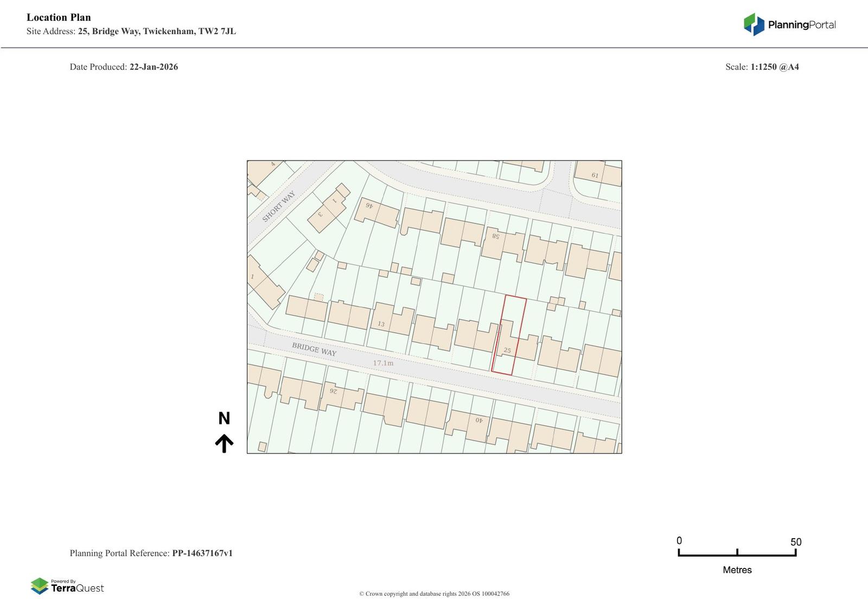The width and height of the screenshot is (868, 614).
Task: Click the Metres label below scale bar
Action: click(x=737, y=570)
